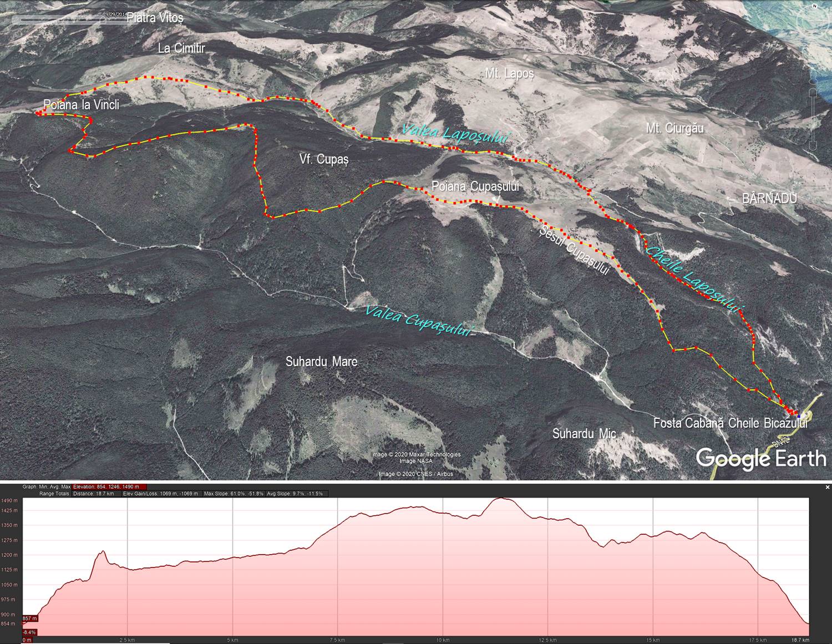The image size is (832, 644).
Task: Click the highest peak on elevation graph
Action: point(501,499)
